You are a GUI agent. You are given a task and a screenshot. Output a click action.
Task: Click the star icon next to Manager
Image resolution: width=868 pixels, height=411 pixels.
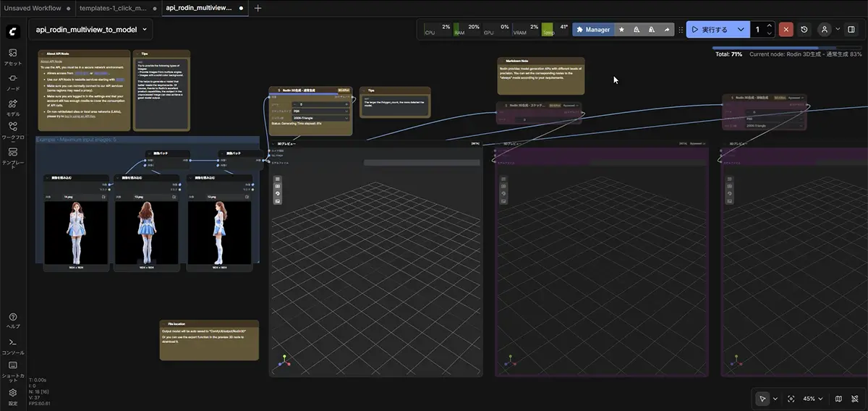pos(622,30)
